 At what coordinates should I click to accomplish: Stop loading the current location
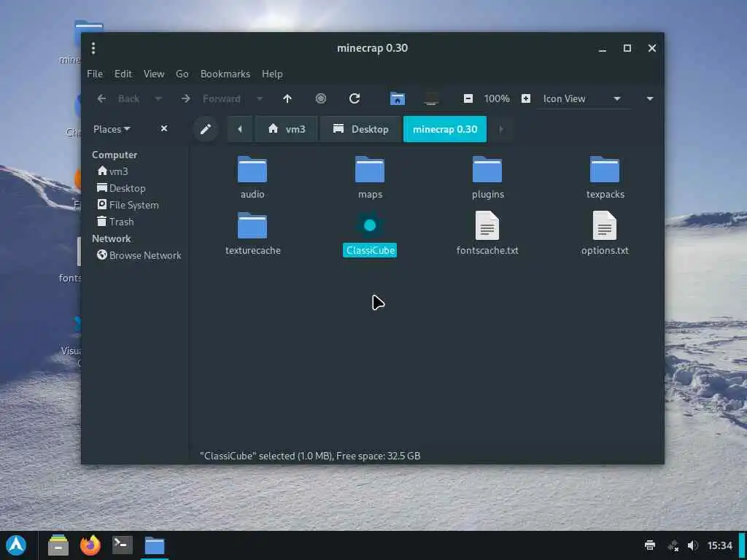click(321, 98)
